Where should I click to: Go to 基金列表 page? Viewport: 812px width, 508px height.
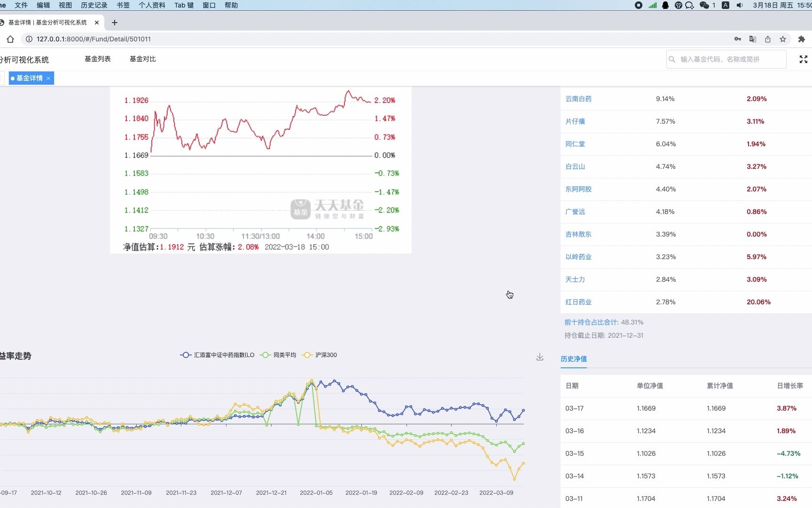(x=98, y=59)
